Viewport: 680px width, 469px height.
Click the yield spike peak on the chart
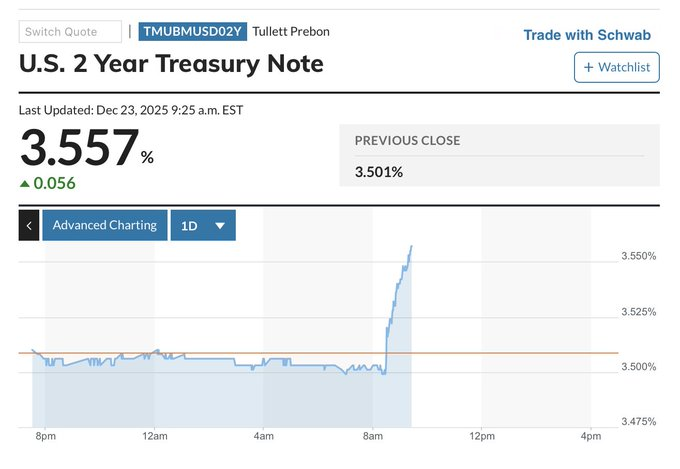click(x=412, y=246)
